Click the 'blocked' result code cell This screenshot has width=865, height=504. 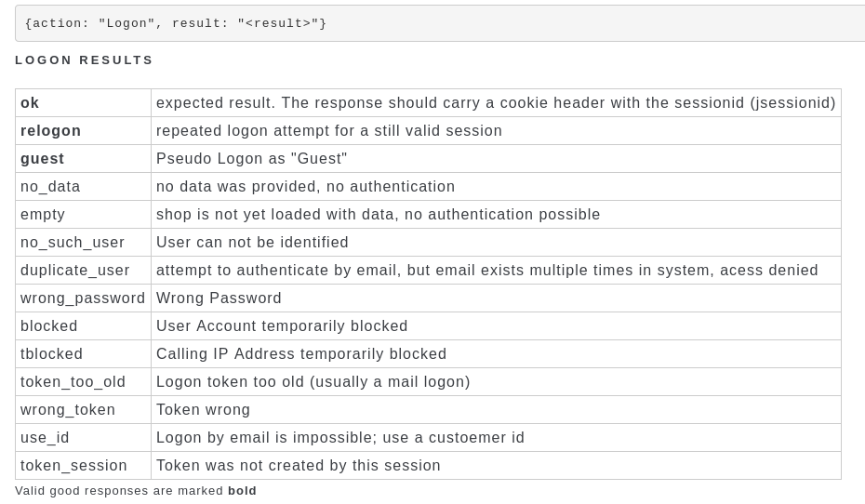(84, 325)
